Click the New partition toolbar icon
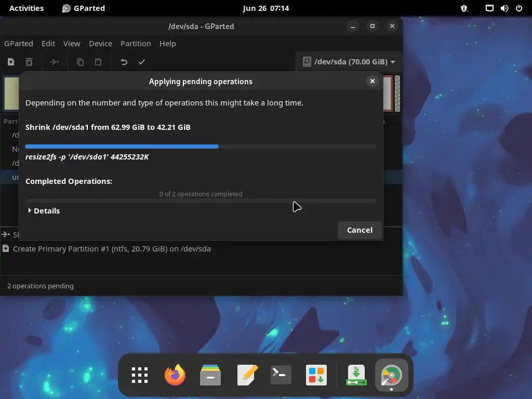The width and height of the screenshot is (532, 399). [11, 62]
